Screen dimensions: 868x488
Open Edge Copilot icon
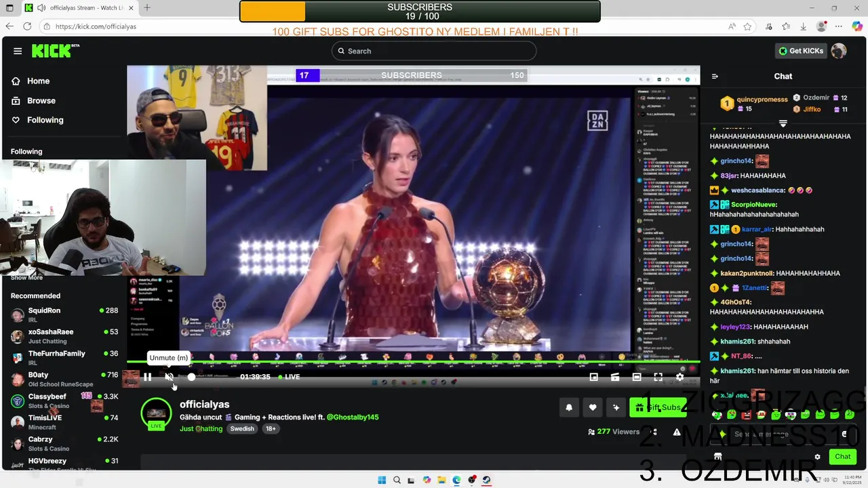point(857,26)
